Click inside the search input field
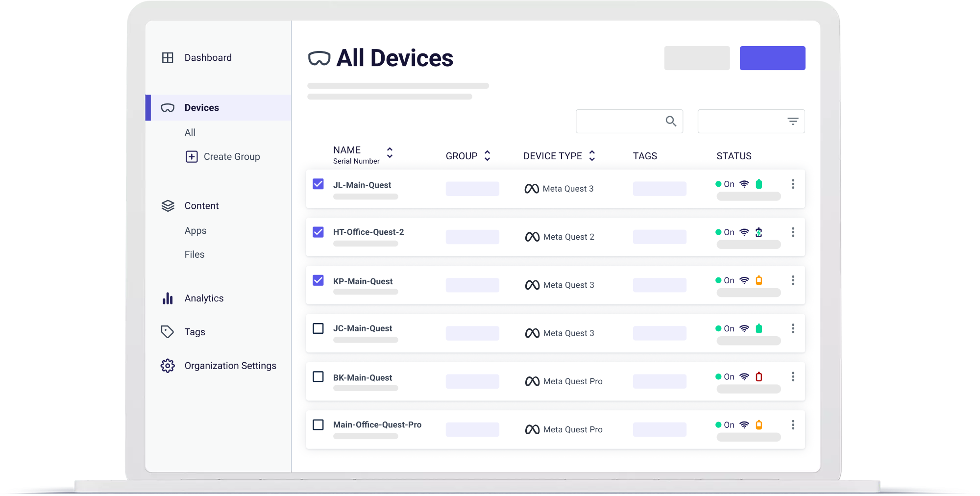The height and width of the screenshot is (496, 980). click(622, 121)
